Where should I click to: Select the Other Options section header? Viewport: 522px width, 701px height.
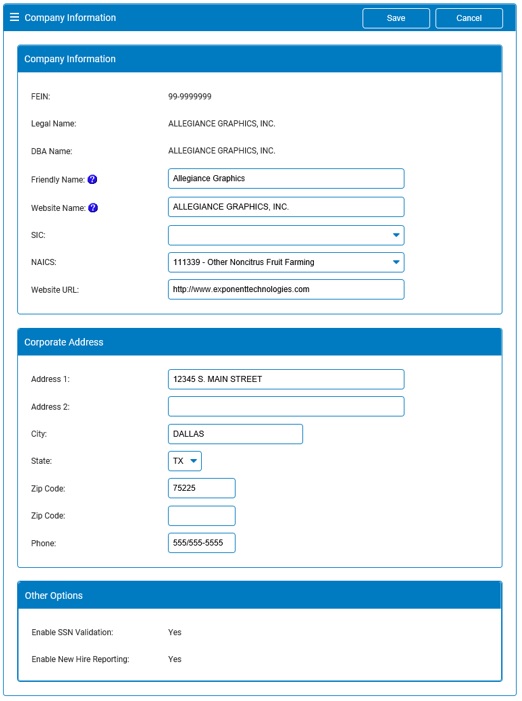coord(260,595)
